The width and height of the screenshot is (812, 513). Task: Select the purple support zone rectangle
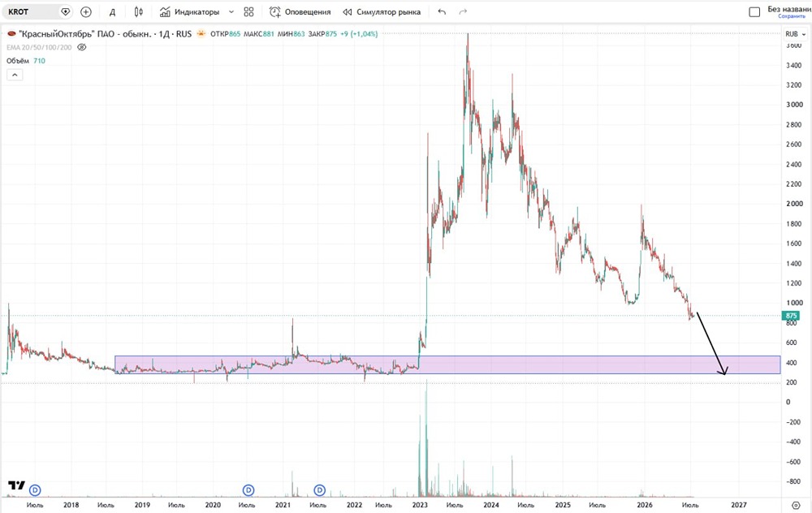[447, 364]
